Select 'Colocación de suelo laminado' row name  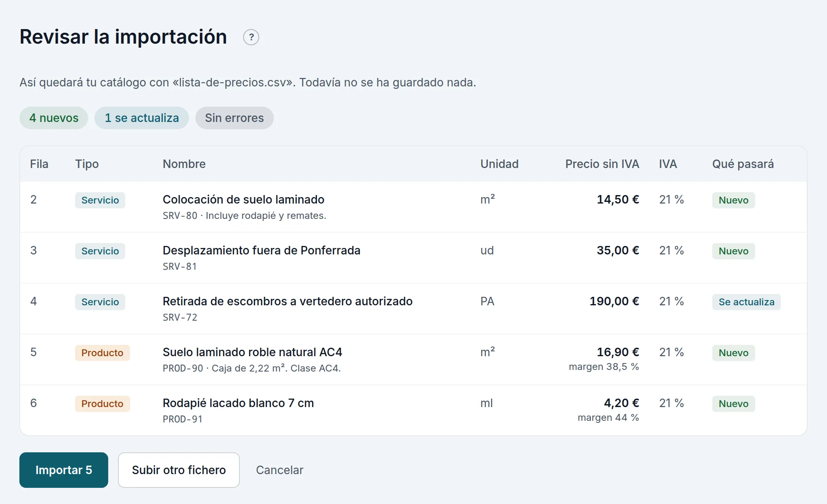243,199
